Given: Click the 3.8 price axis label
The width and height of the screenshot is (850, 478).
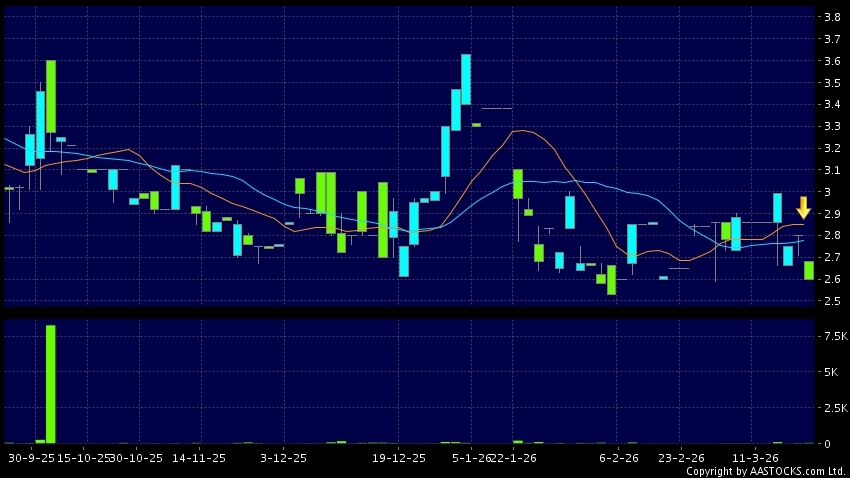Looking at the screenshot, I should tap(830, 17).
